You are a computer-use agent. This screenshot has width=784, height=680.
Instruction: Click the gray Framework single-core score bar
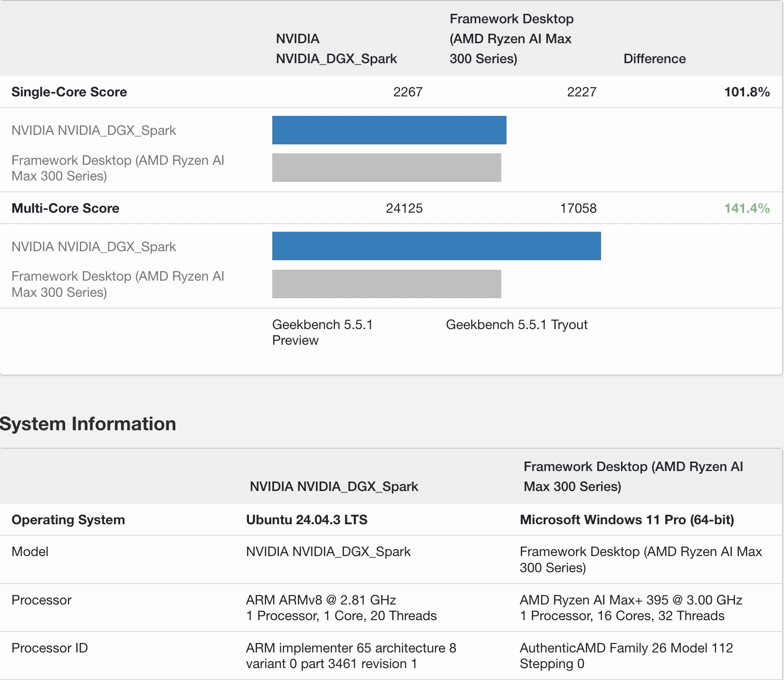click(x=386, y=168)
